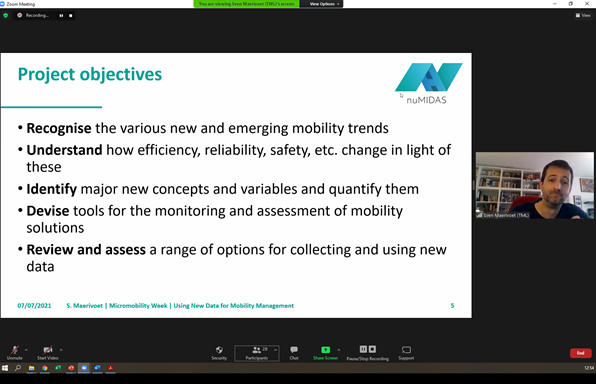This screenshot has width=596, height=384.
Task: Open the Participants panel
Action: [257, 353]
